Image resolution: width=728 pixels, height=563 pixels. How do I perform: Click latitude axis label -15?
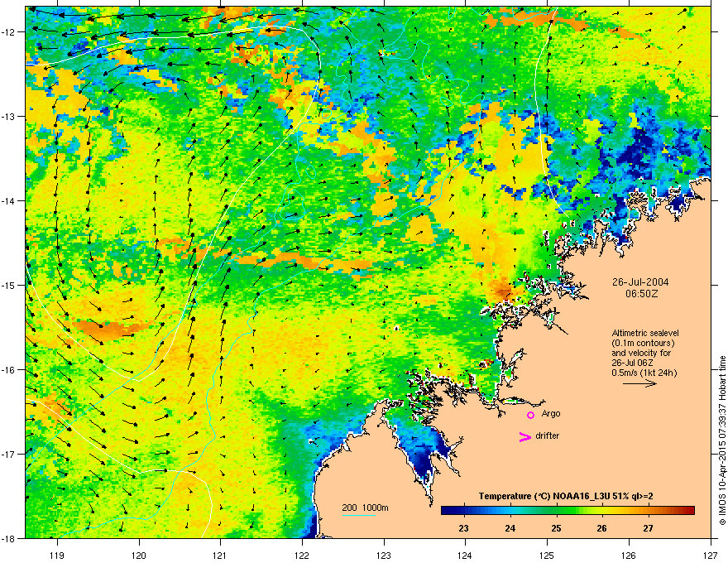pos(8,285)
